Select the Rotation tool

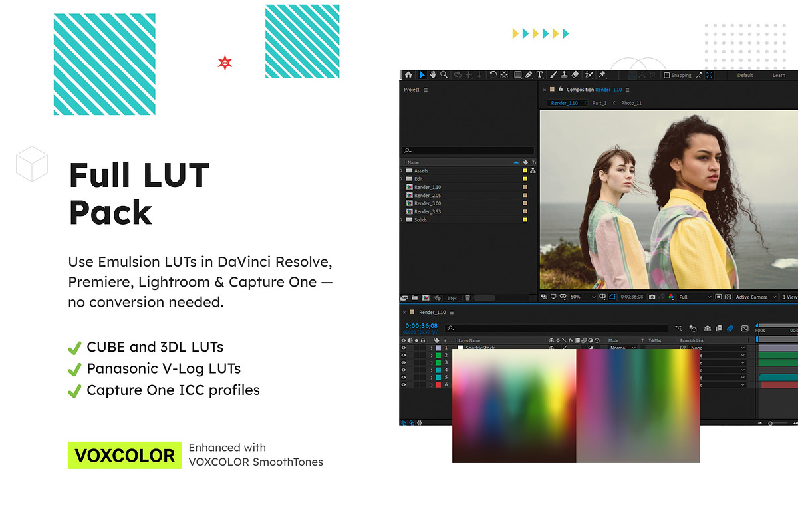493,75
